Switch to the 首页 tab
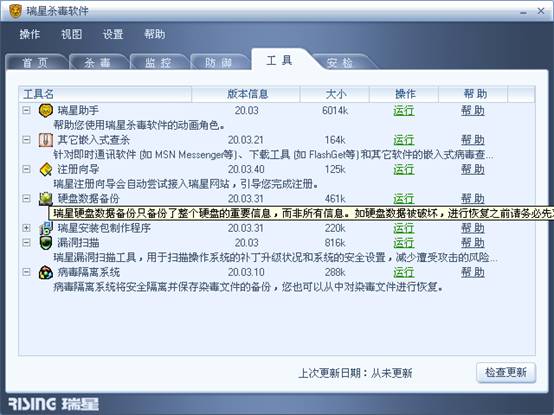The image size is (554, 415). pos(35,63)
